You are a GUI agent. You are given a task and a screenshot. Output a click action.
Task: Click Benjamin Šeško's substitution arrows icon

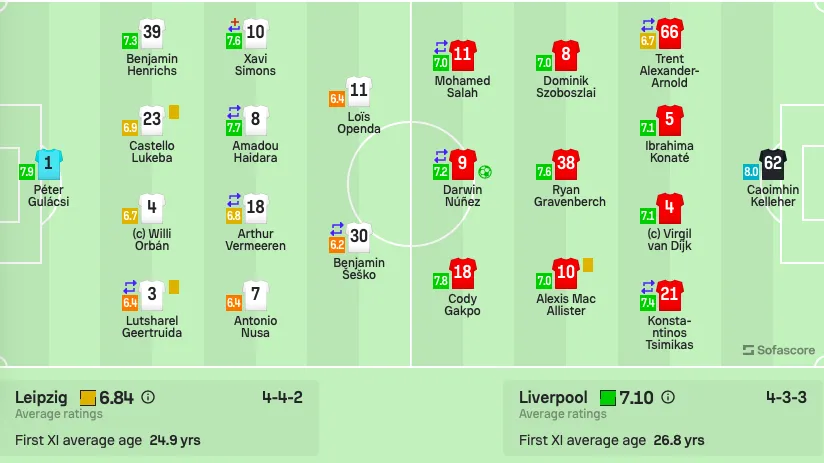point(337,229)
